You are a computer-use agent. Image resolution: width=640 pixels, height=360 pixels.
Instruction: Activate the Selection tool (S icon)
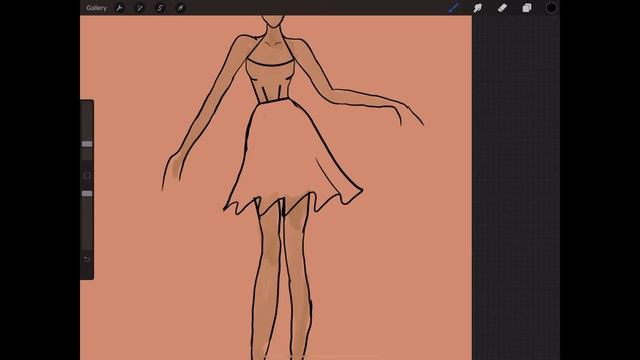tap(160, 8)
